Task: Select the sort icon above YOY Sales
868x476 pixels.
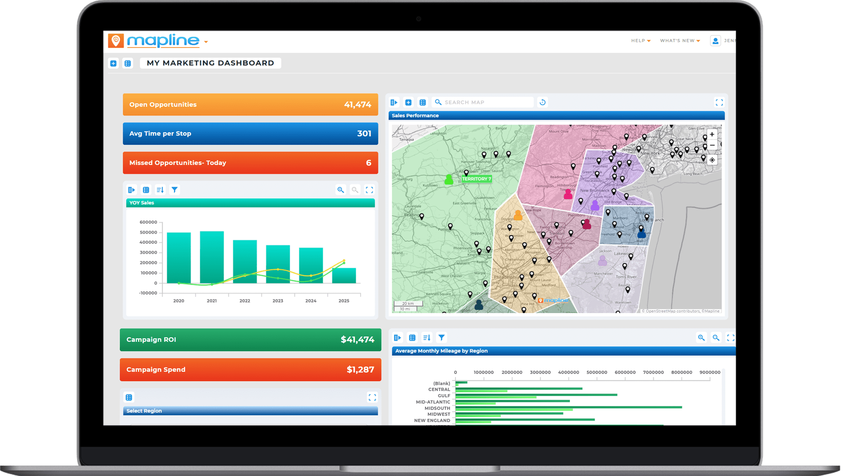Action: 160,189
